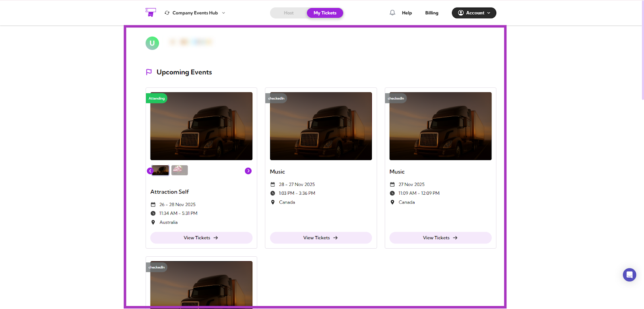The height and width of the screenshot is (309, 644).
Task: Click the Attending badge on Attraction Self
Action: click(157, 99)
